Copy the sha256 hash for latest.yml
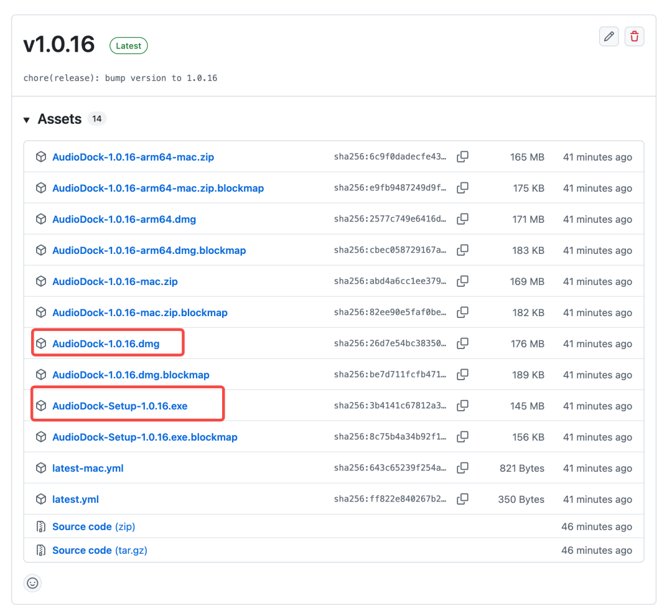672x616 pixels. [462, 498]
